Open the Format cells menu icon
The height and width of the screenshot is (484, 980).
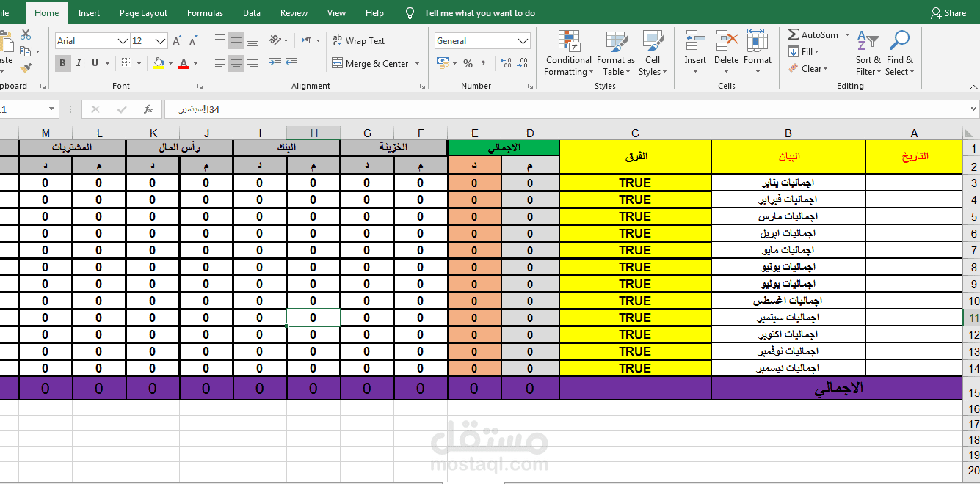pos(757,40)
